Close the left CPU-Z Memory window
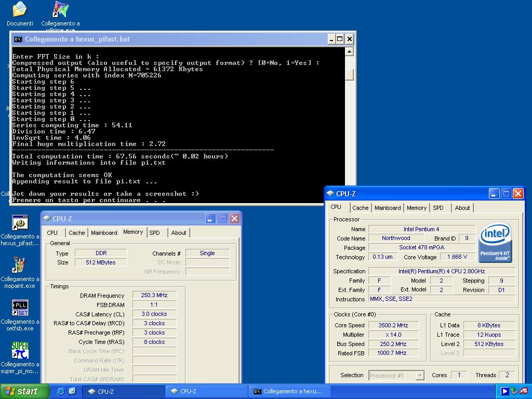This screenshot has width=532, height=399. (x=234, y=219)
